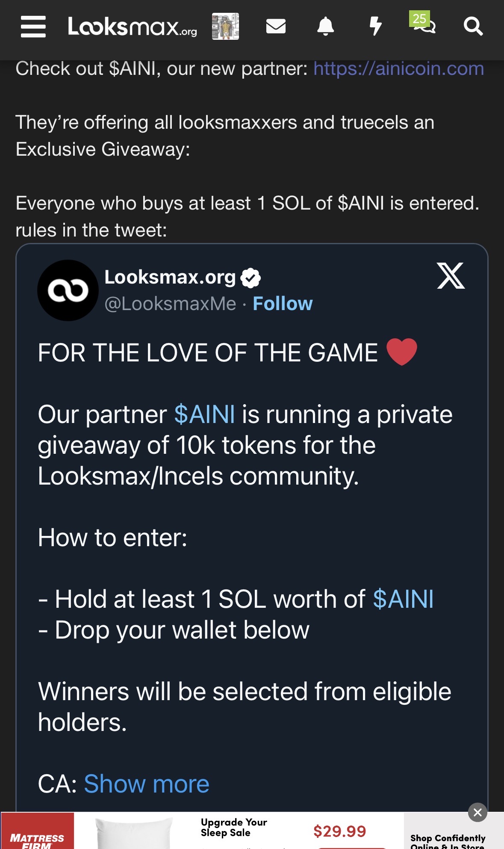Tap the $29.99 ad price
504x849 pixels.
(339, 831)
